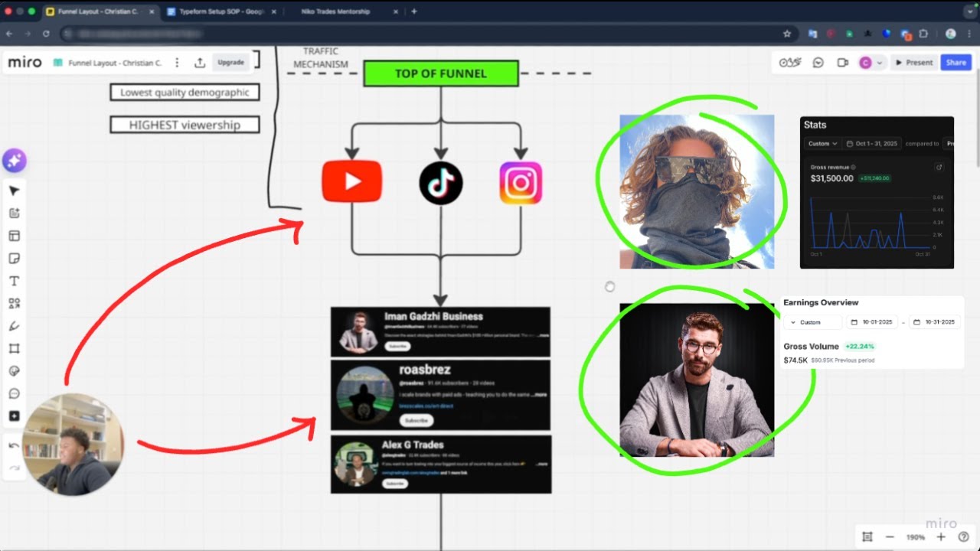Image resolution: width=980 pixels, height=551 pixels.
Task: Bookmark this page with star icon
Action: (x=787, y=34)
